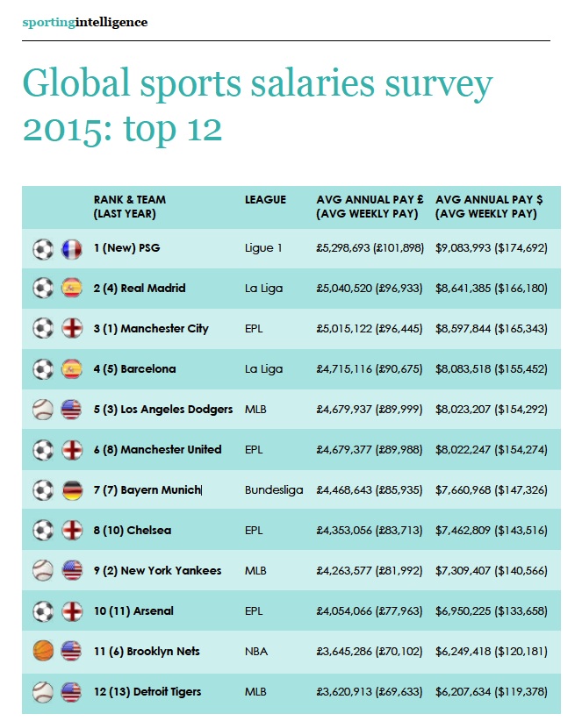582x728 pixels.
Task: Open the sportingintelligence logo link
Action: point(85,22)
